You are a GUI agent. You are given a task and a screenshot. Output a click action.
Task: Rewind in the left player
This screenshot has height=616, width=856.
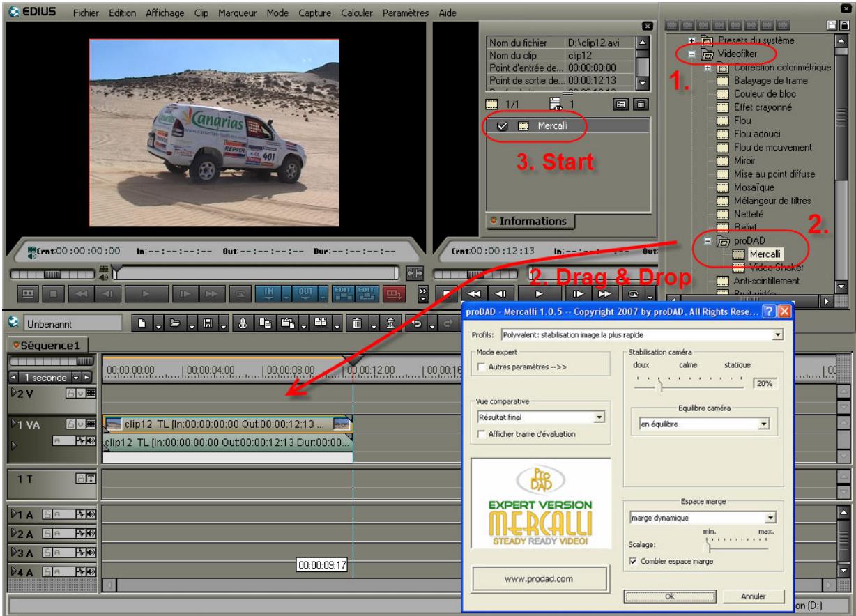click(x=81, y=293)
